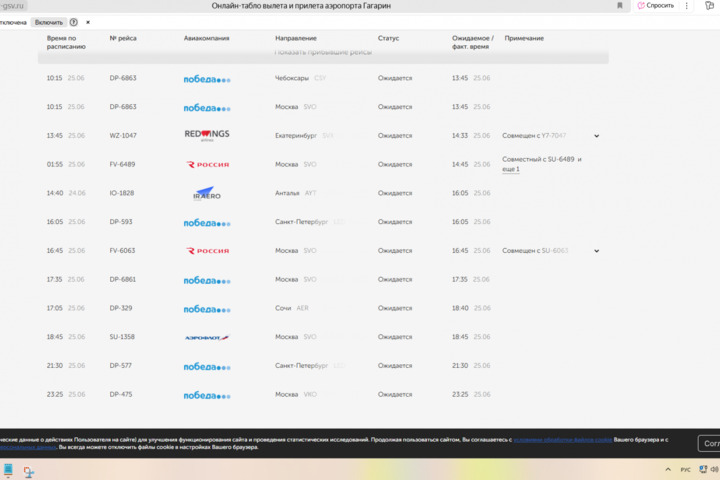Image resolution: width=720 pixels, height=480 pixels.
Task: Click Победа logo in DP-6861 row
Action: tap(207, 280)
